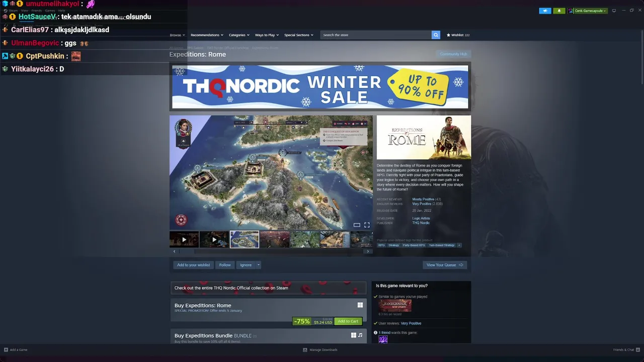
Task: Open the announcements megaphone icon
Action: point(545,11)
